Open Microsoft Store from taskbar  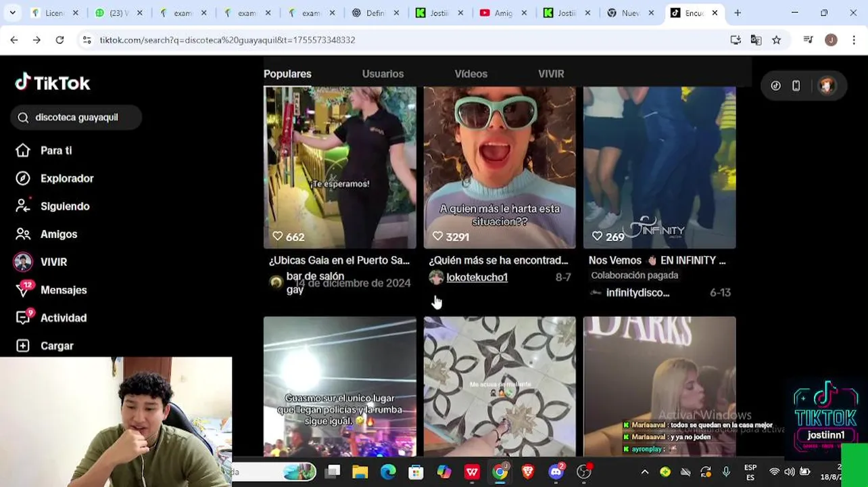click(416, 472)
